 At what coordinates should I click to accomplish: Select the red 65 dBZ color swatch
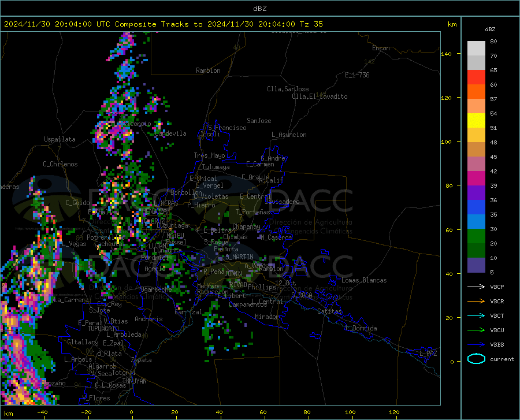[476, 77]
